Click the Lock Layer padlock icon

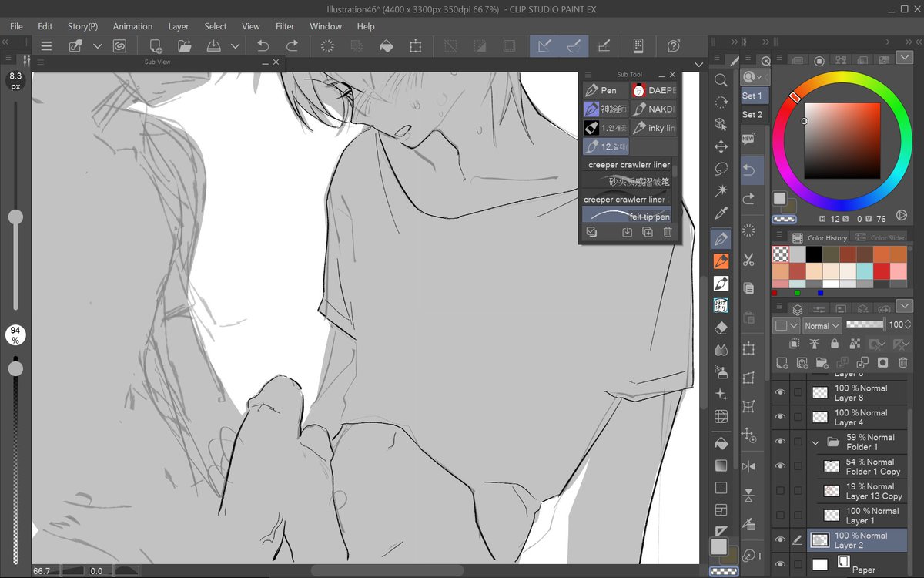point(835,344)
